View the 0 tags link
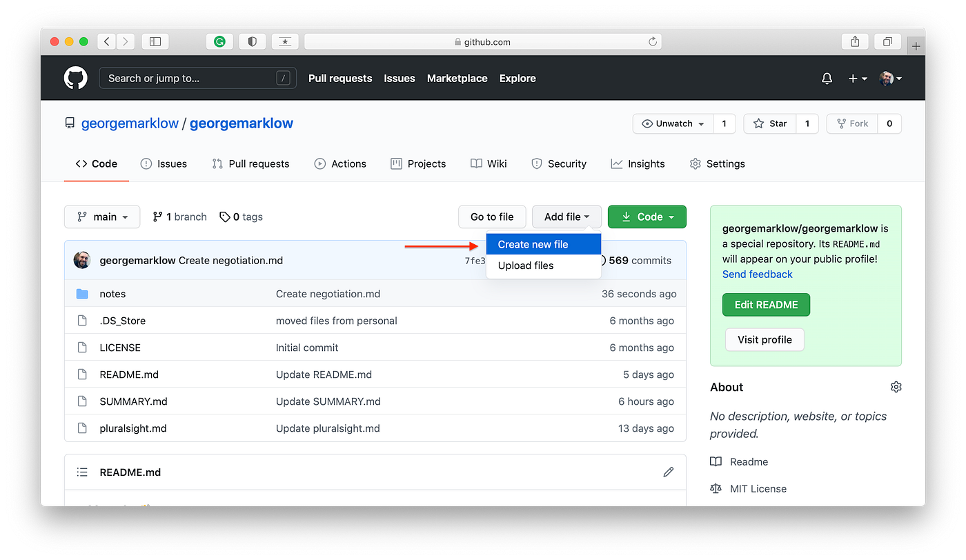 click(x=241, y=217)
